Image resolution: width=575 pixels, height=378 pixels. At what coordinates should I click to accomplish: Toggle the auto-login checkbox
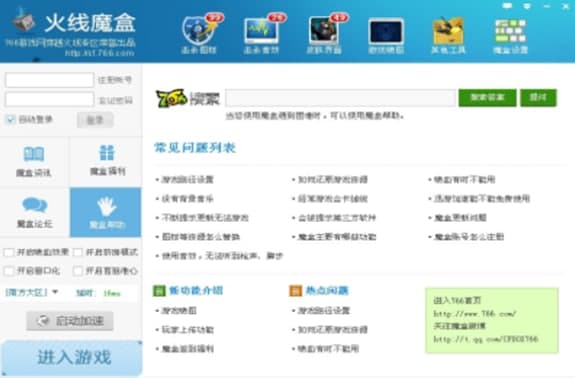click(x=10, y=120)
